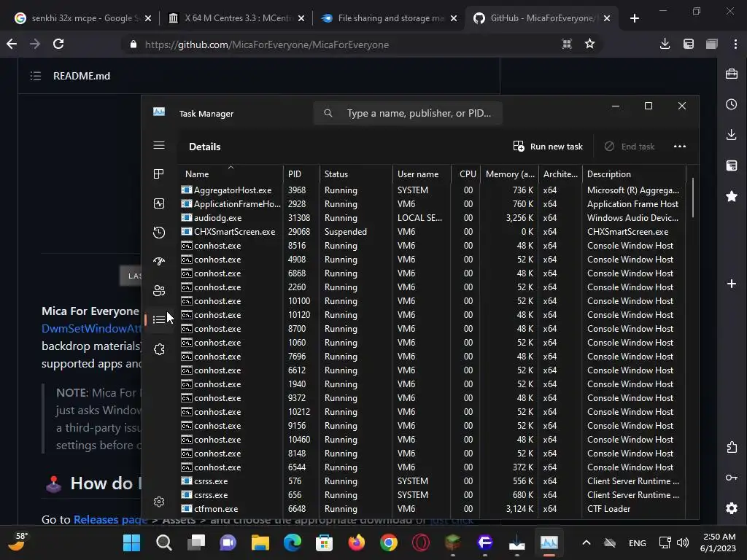This screenshot has height=560, width=747.
Task: Open File Explorer from taskbar
Action: [x=260, y=542]
